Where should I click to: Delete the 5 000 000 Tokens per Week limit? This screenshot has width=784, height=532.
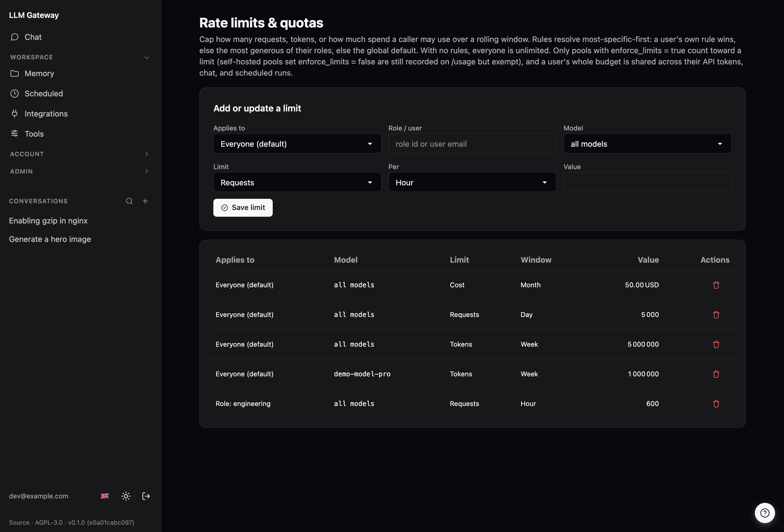tap(716, 344)
